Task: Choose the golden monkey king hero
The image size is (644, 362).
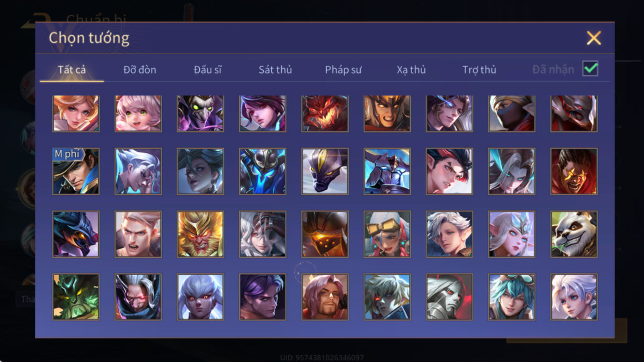Action: (x=200, y=234)
